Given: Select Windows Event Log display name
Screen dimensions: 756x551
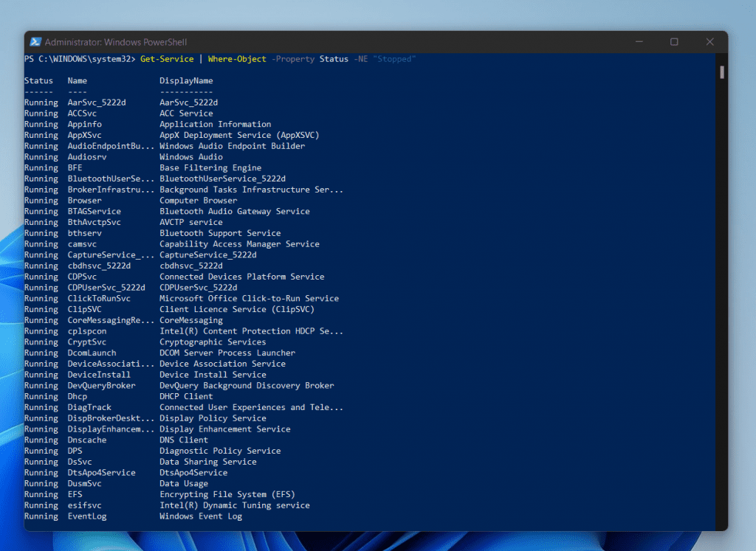Looking at the screenshot, I should click(x=201, y=516).
